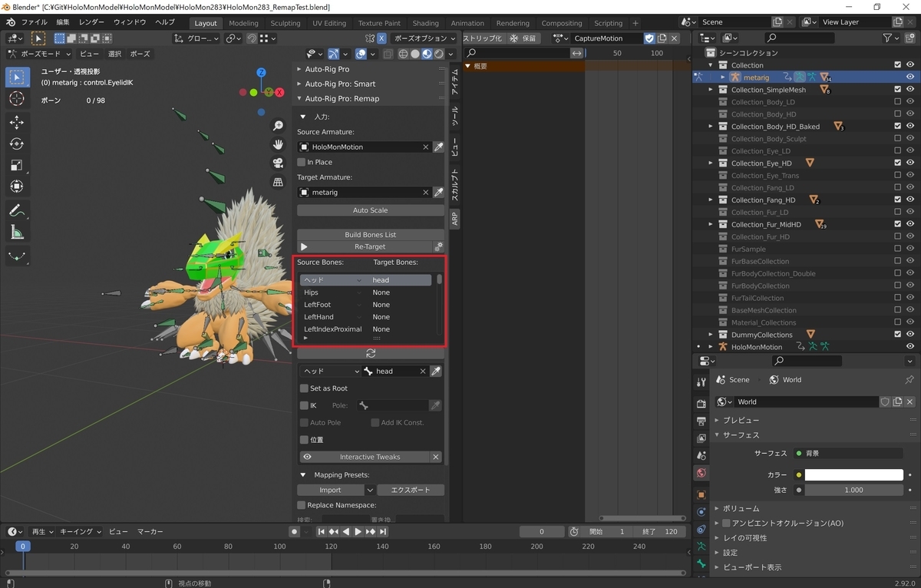Click the refresh bones list icon

pos(371,354)
